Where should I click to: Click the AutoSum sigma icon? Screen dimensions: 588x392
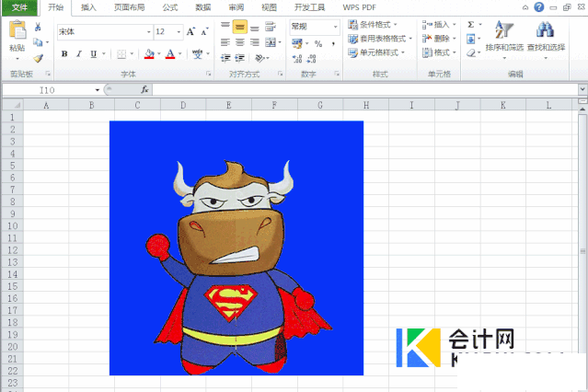coord(470,25)
